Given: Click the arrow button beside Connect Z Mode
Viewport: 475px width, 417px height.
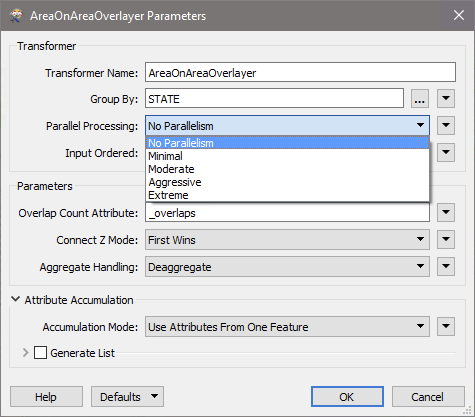Looking at the screenshot, I should tap(446, 239).
